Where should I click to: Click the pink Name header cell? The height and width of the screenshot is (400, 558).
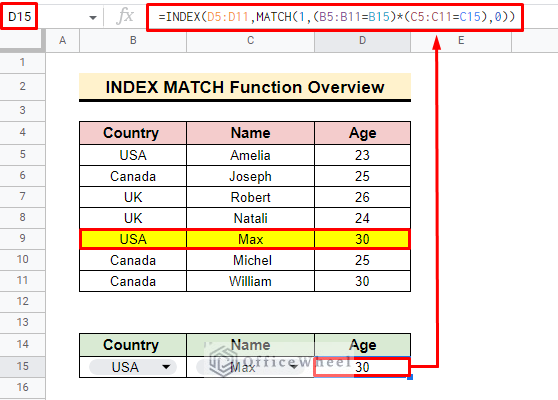[x=251, y=133]
